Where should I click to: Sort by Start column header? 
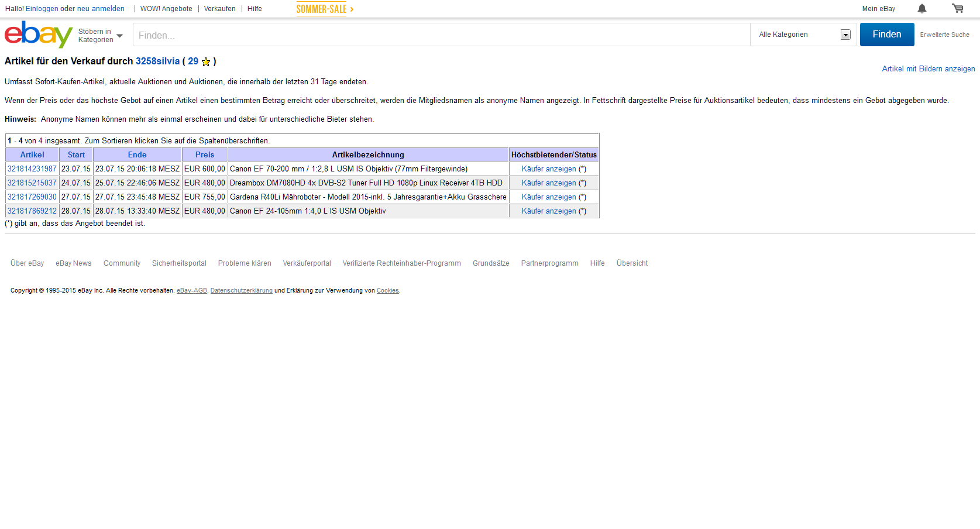[x=76, y=155]
